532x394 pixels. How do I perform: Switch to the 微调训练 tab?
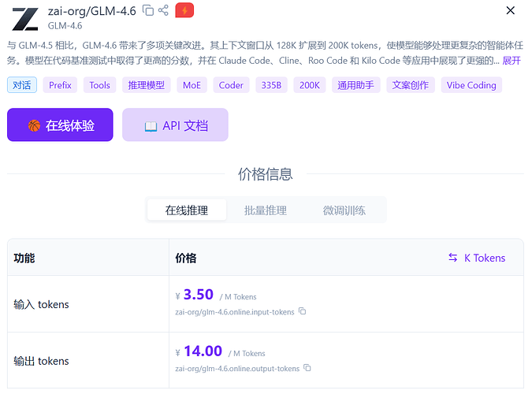point(344,210)
